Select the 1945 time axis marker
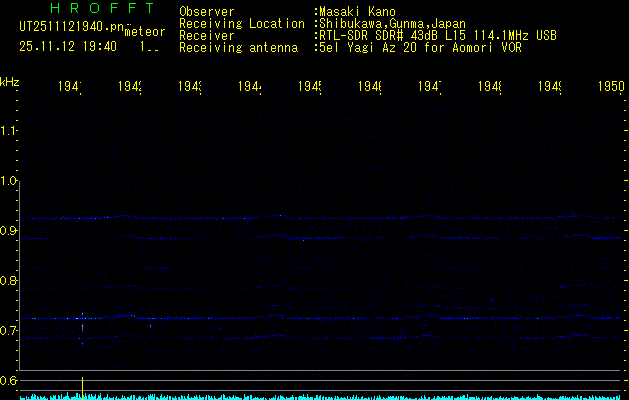Screen dimensions: 629x400 [311, 88]
